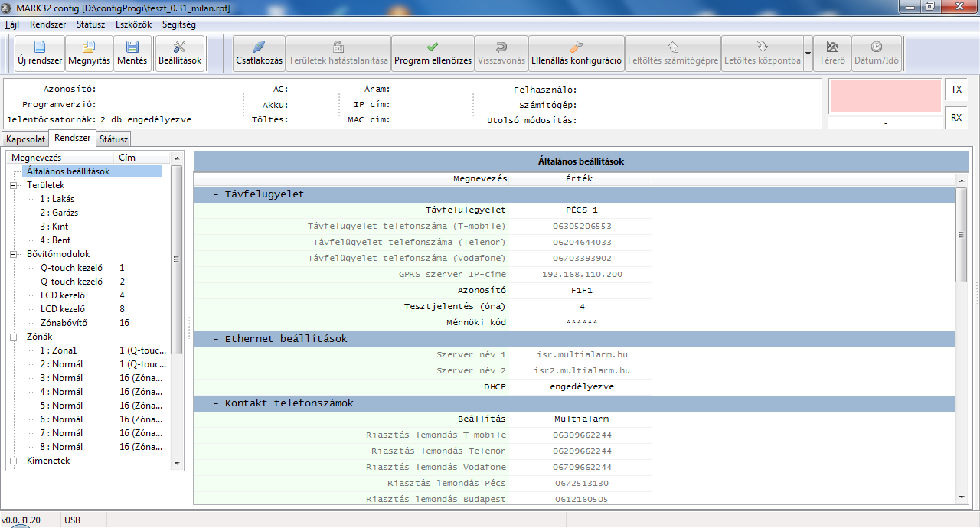The image size is (980, 528).
Task: Select area 3 : Kint
Action: click(54, 227)
